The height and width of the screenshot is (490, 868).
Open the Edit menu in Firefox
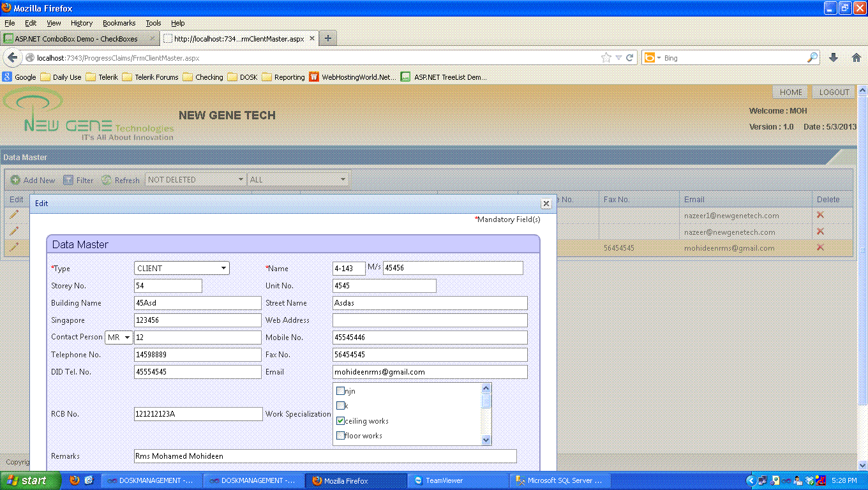point(31,23)
